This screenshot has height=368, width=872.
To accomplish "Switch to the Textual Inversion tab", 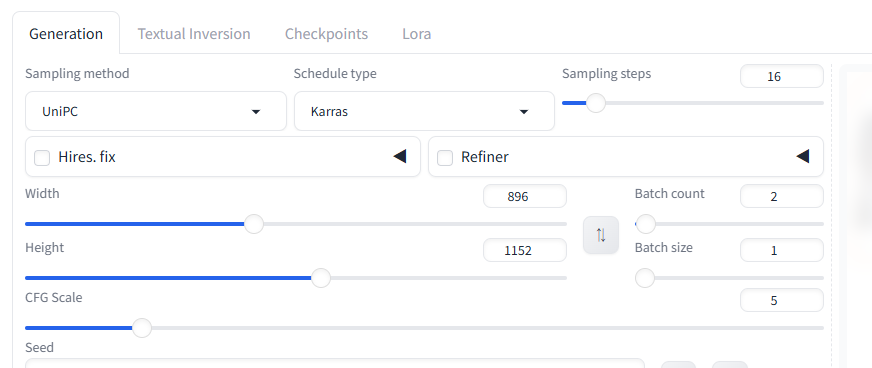I will point(194,34).
